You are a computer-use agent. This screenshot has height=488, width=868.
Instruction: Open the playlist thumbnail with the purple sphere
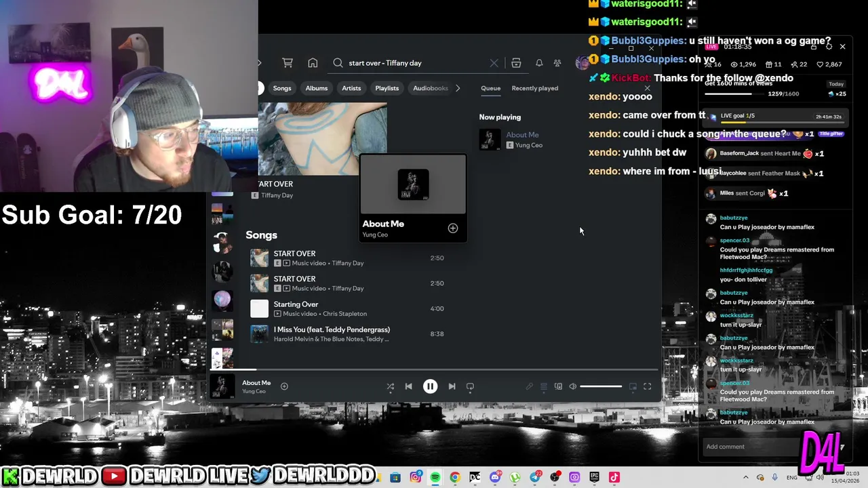click(x=222, y=300)
